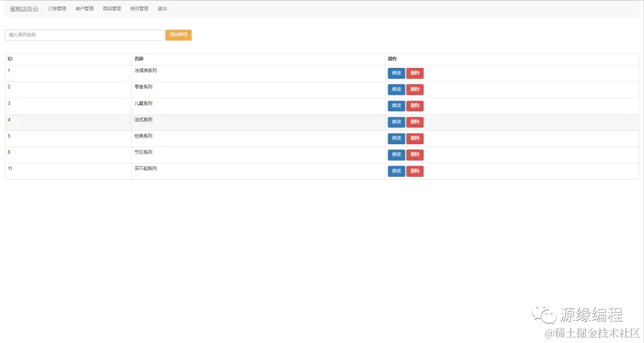Viewport: 644px width, 343px height.
Task: Click the ID value 8
Action: tap(9, 152)
